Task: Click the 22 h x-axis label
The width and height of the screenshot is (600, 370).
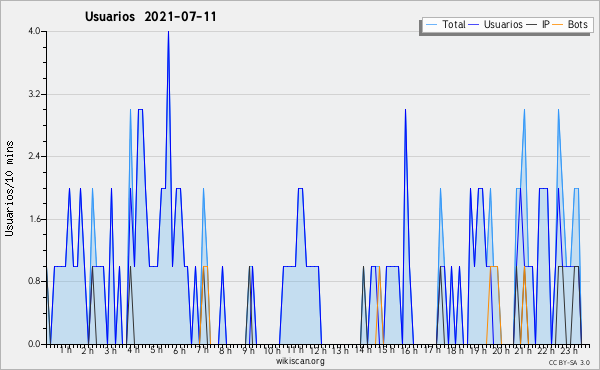Action: coord(546,350)
